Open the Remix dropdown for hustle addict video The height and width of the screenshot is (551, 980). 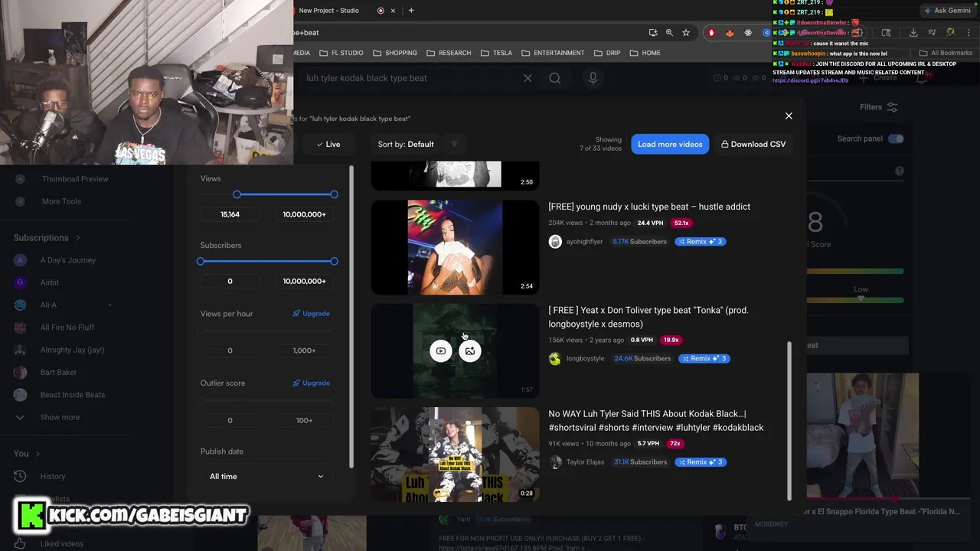[701, 242]
